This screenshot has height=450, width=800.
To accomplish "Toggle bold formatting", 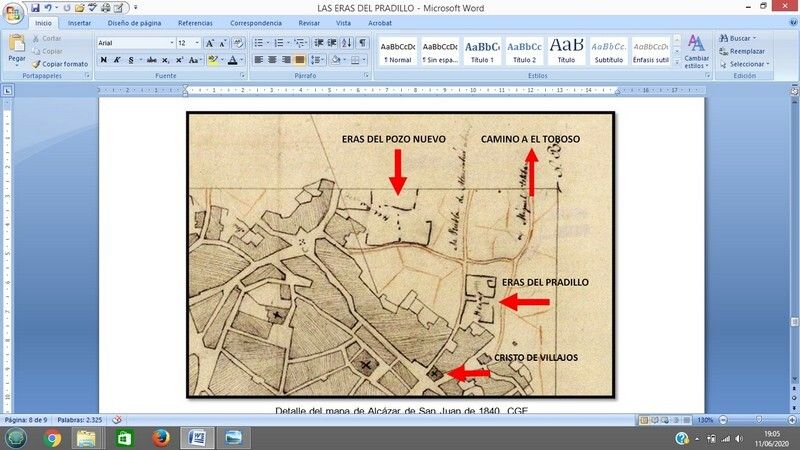I will pyautogui.click(x=103, y=60).
